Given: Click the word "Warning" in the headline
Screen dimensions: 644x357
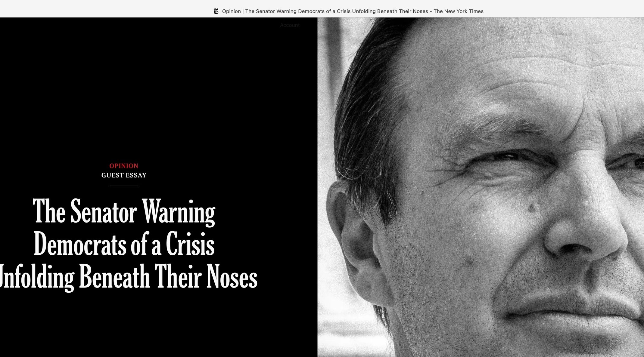Looking at the screenshot, I should [179, 211].
